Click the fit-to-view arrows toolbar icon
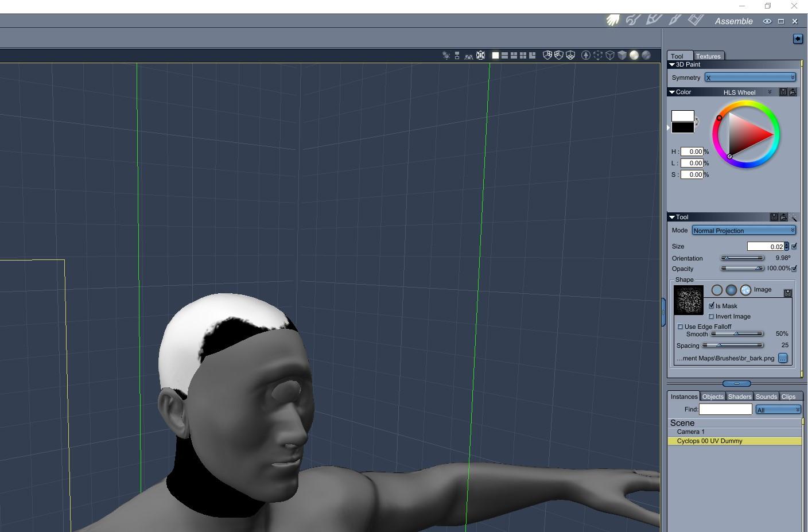Viewport: 808px width, 532px height. 481,56
